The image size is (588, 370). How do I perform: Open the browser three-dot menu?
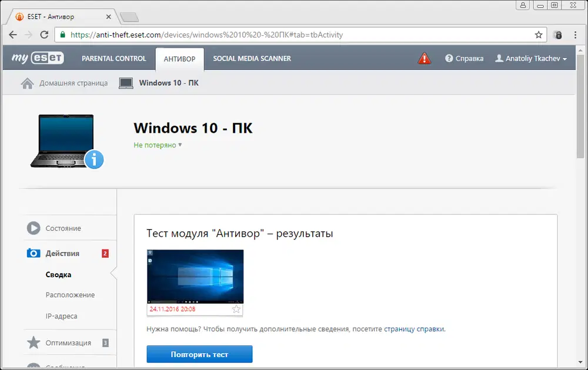pyautogui.click(x=575, y=36)
